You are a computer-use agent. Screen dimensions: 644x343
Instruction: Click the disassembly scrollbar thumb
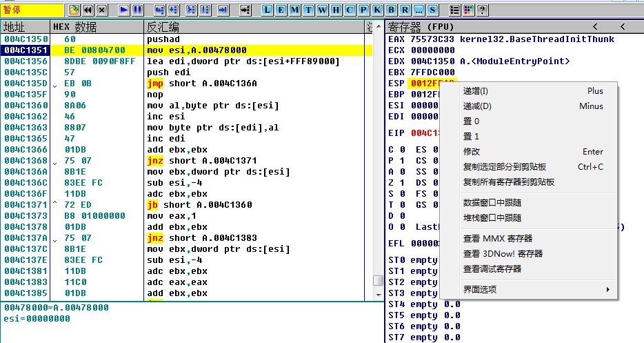tap(379, 280)
